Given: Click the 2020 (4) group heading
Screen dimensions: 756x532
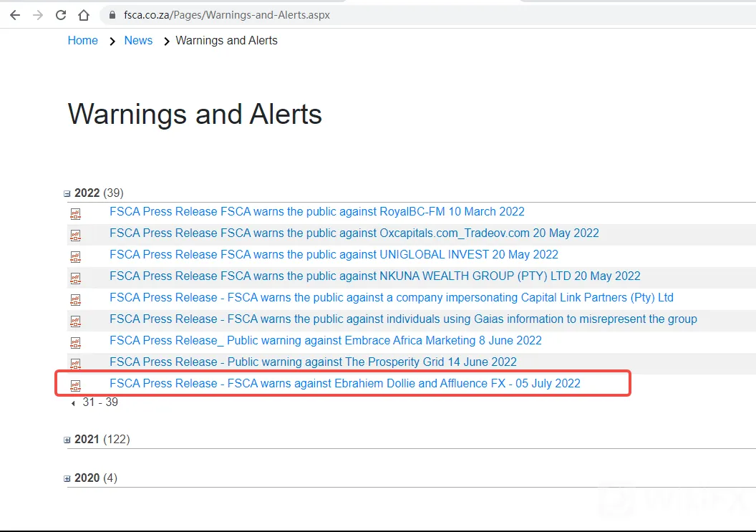Looking at the screenshot, I should click(x=96, y=478).
